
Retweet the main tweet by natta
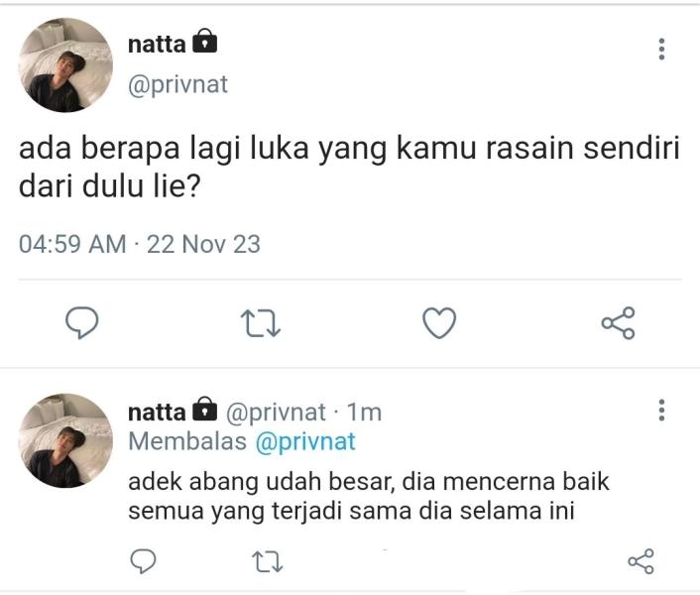pyautogui.click(x=262, y=322)
